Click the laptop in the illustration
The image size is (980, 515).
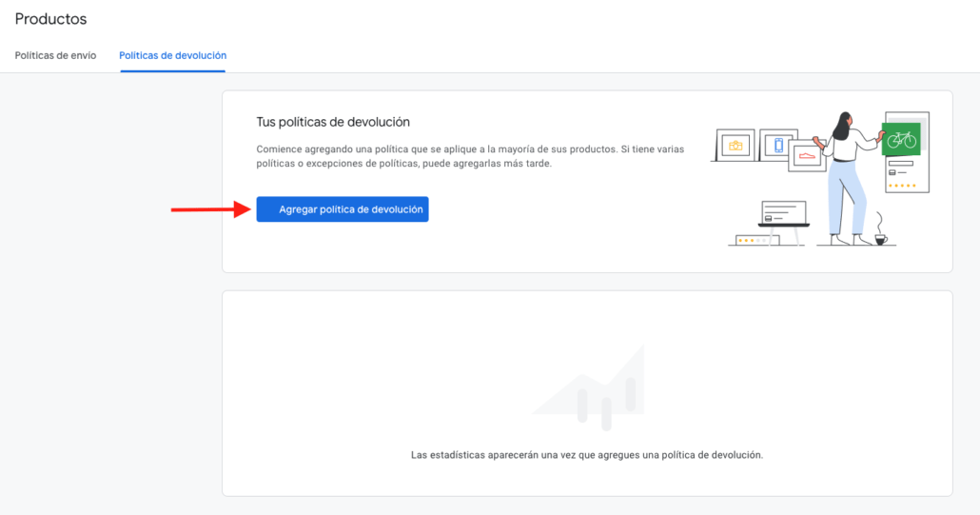pos(783,214)
